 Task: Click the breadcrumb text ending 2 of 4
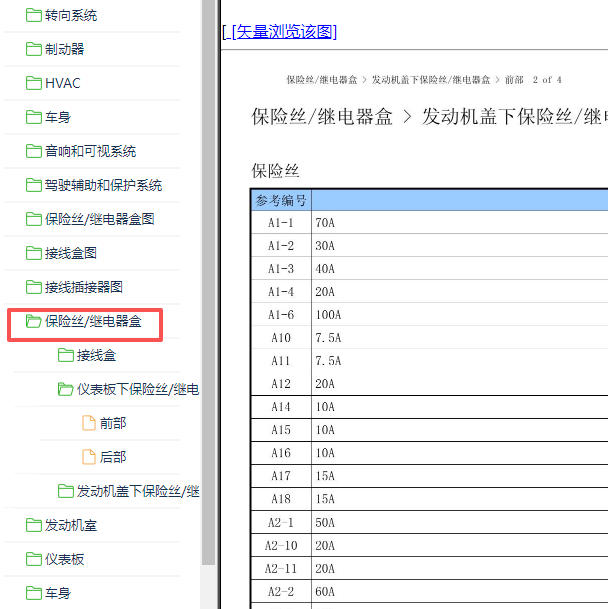tap(424, 80)
